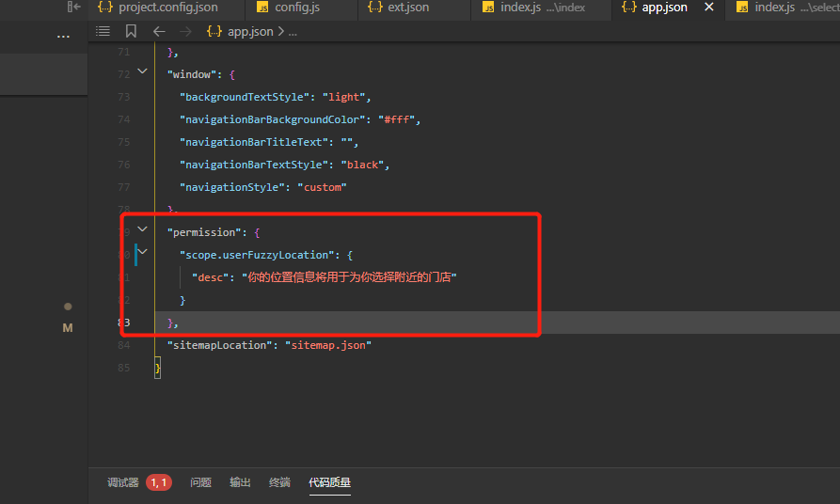Click the Chinese location description string

point(349,277)
